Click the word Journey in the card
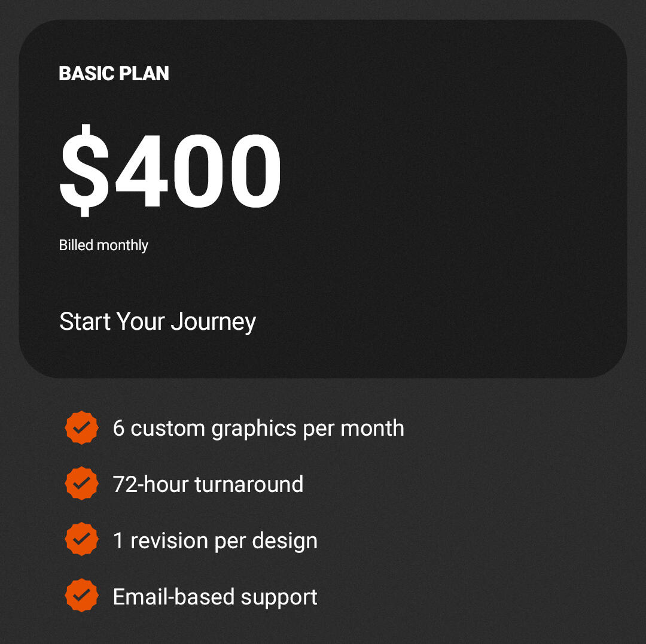Viewport: 646px width, 644px height. (x=213, y=322)
